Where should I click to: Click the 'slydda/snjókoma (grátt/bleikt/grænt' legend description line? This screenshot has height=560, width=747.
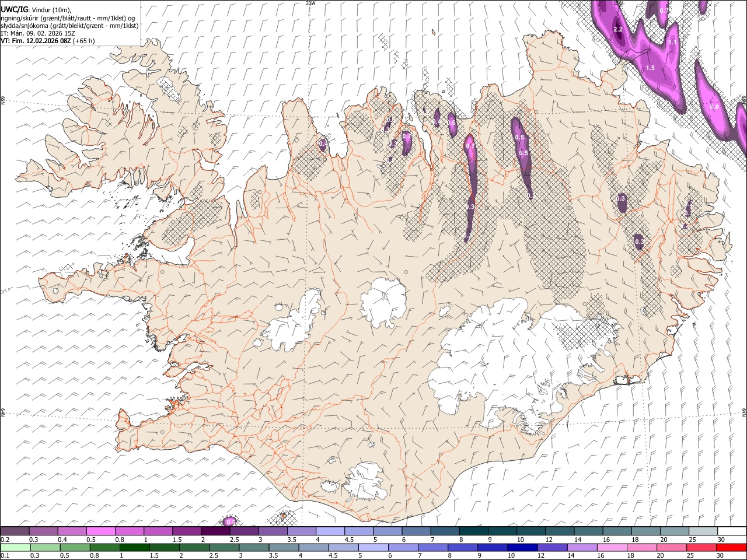coord(69,26)
